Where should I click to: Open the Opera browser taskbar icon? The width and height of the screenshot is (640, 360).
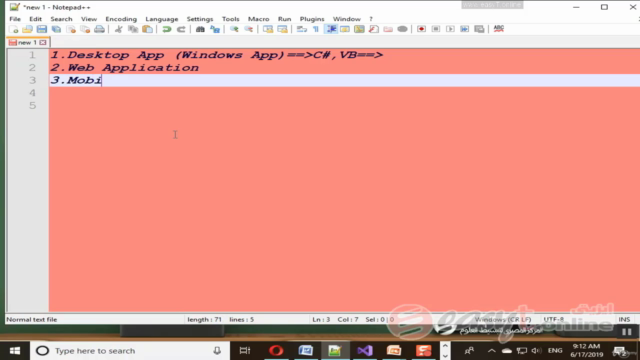point(276,351)
